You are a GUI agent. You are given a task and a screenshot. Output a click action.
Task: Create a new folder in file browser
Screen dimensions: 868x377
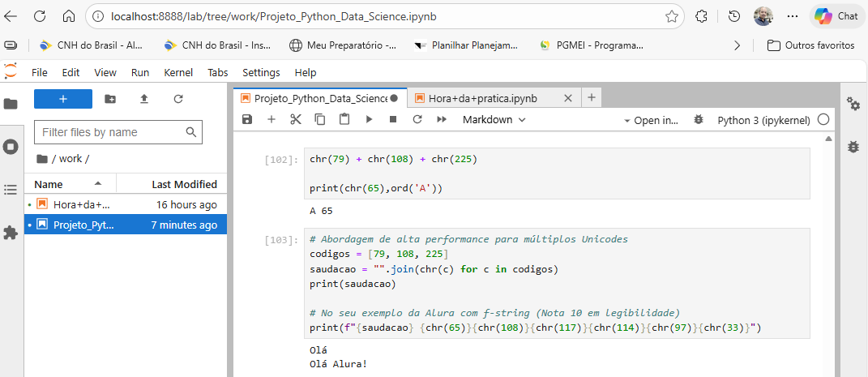click(110, 99)
